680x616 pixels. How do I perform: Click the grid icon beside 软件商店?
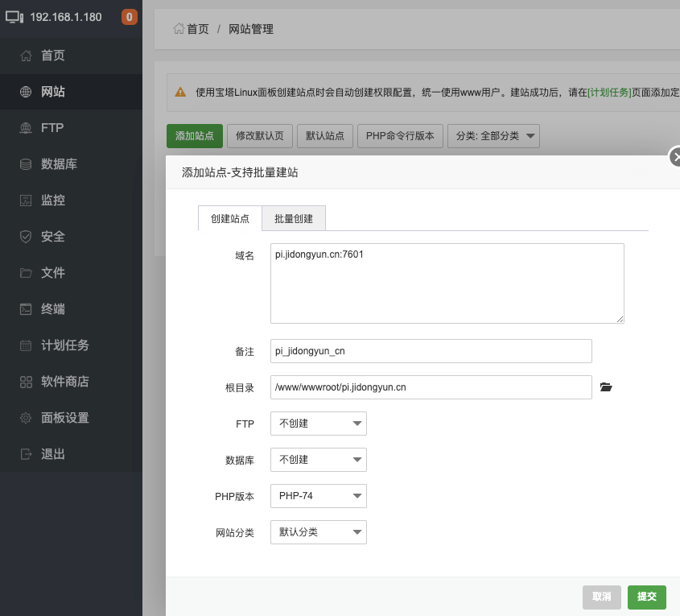(26, 382)
